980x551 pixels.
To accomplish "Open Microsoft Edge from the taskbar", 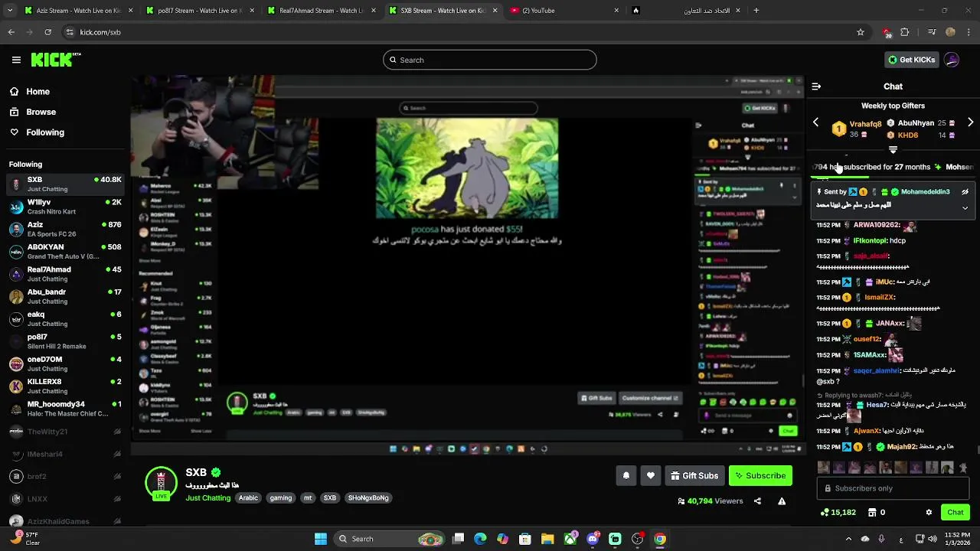I will tap(480, 539).
